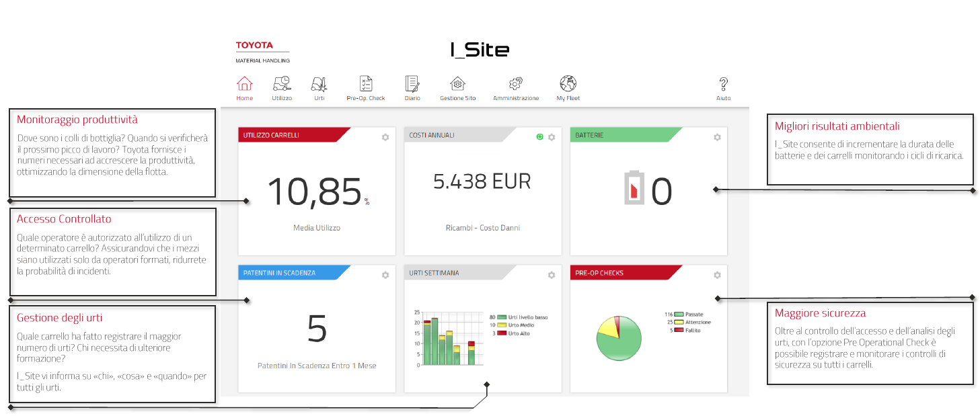Image resolution: width=980 pixels, height=420 pixels.
Task: Open settings gear on Utilizzo Carrelli card
Action: click(x=385, y=137)
